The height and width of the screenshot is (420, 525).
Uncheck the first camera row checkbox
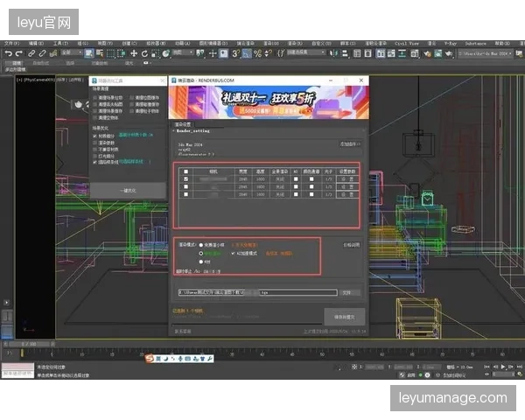click(185, 179)
